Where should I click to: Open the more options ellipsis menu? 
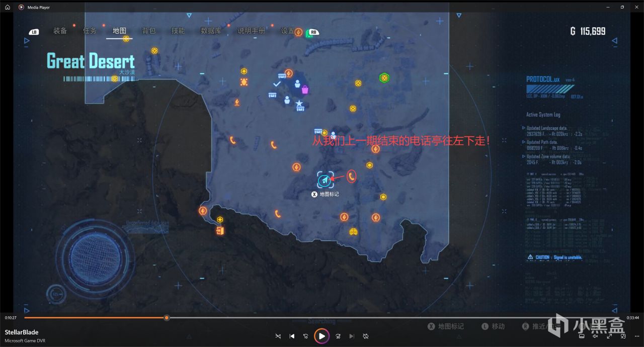click(636, 336)
